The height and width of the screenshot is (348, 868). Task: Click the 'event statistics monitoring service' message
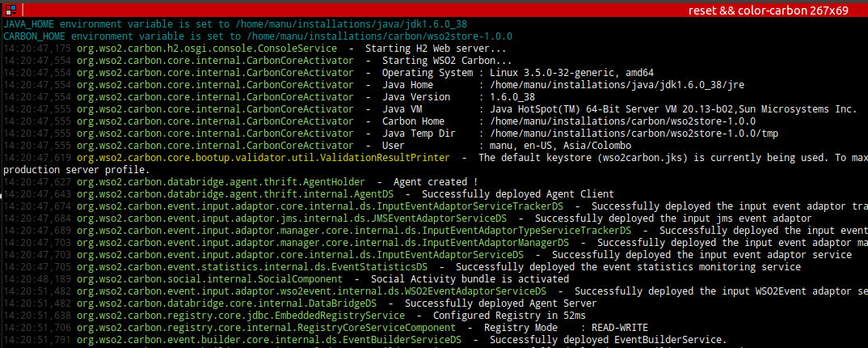pyautogui.click(x=704, y=268)
